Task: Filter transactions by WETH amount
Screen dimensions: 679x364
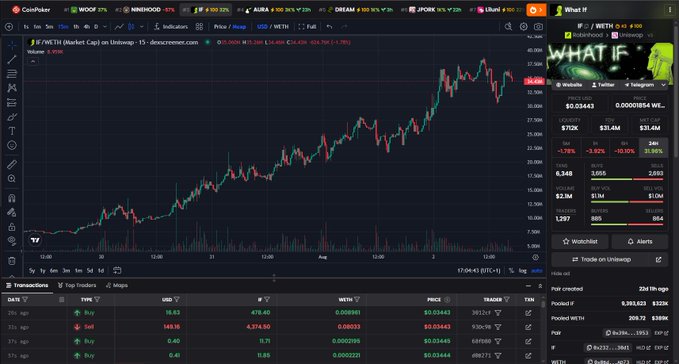Action: (x=357, y=300)
